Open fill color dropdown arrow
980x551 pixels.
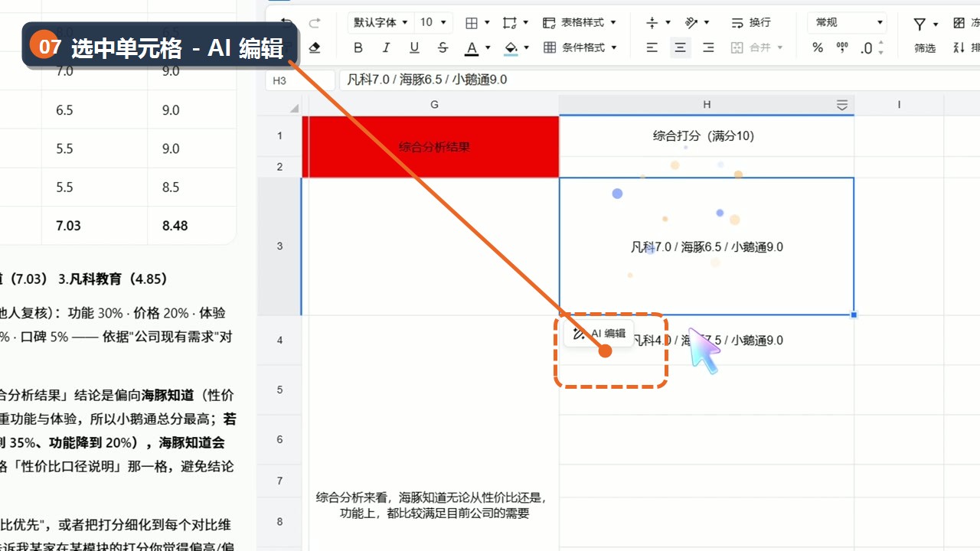(x=527, y=48)
